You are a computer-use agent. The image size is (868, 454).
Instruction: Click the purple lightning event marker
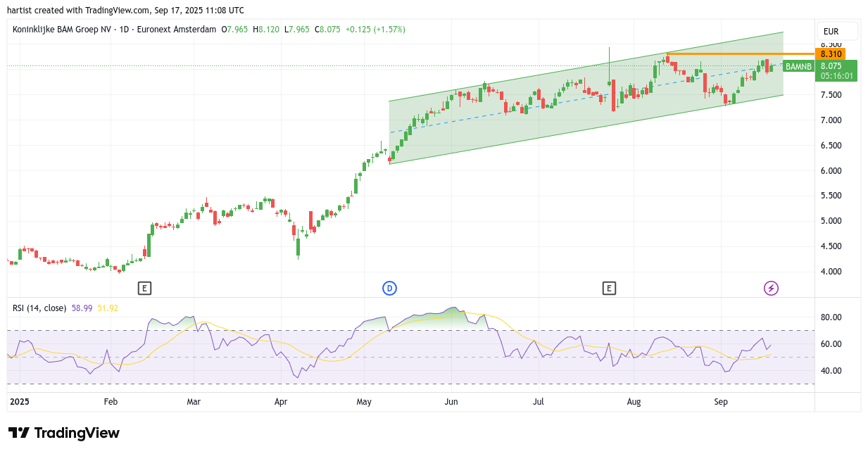tap(772, 288)
